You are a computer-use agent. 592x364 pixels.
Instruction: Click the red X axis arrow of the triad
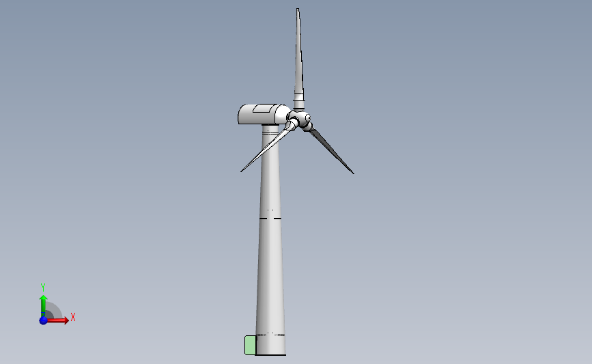[57, 320]
